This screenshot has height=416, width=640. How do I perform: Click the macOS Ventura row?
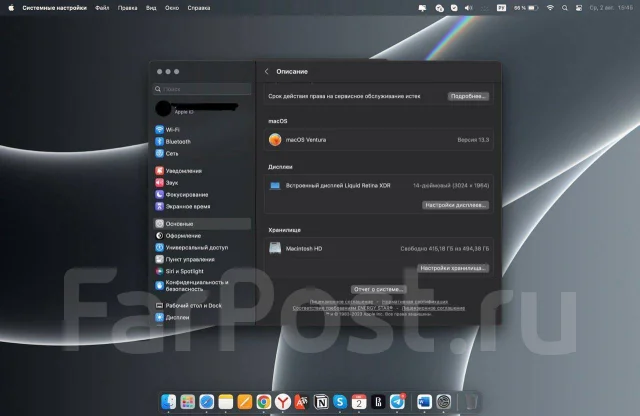(x=378, y=140)
